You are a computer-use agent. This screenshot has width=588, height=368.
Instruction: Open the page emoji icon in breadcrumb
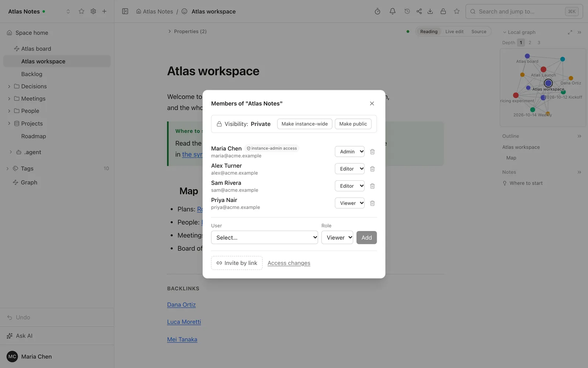(184, 11)
